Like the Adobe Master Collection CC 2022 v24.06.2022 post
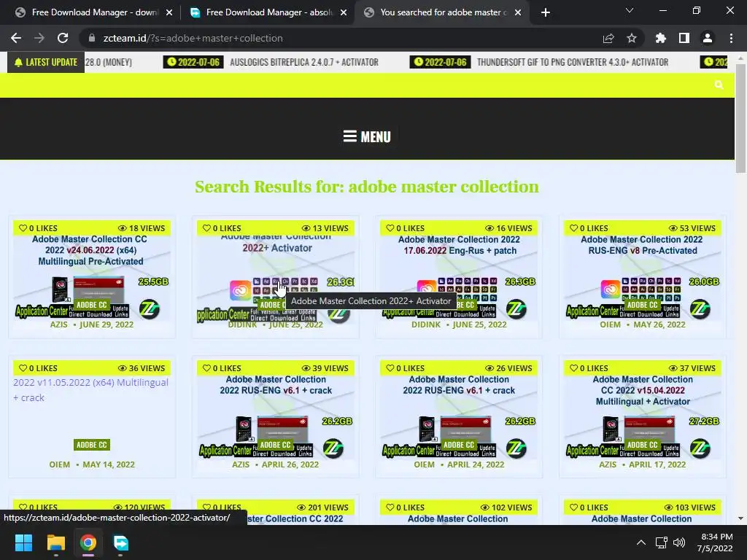The width and height of the screenshot is (747, 560). pyautogui.click(x=38, y=228)
